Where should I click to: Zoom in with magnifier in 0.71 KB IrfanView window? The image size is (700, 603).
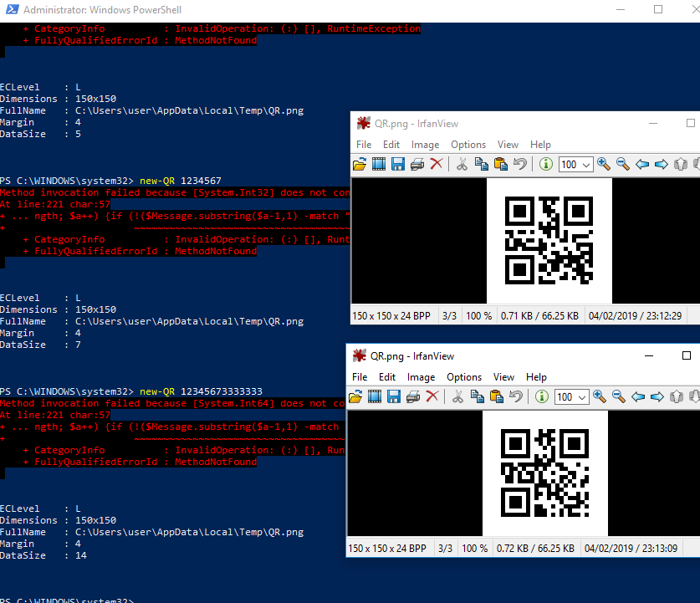coord(604,164)
